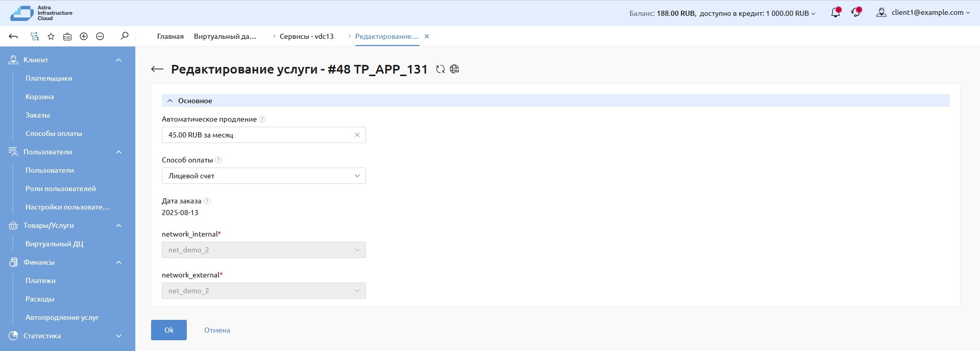This screenshot has height=351, width=980.
Task: Go to the 'Главная' tab
Action: click(170, 36)
